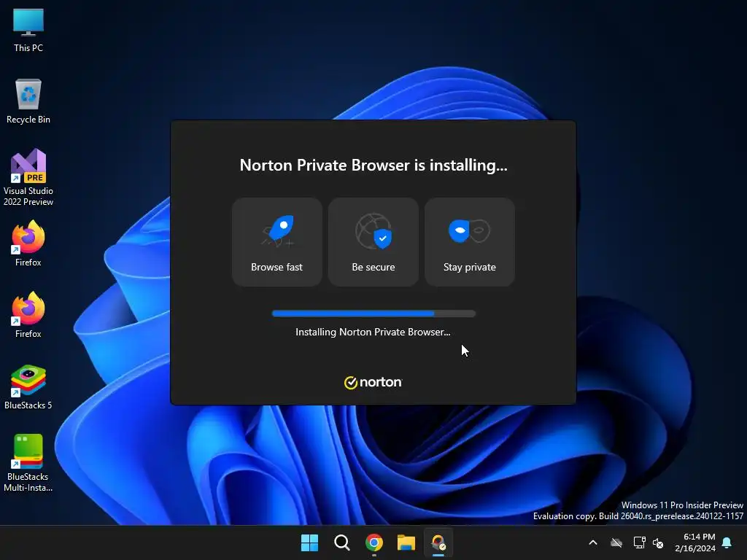Select the lower Firefox desktop shortcut
This screenshot has width=747, height=560.
coord(28,315)
